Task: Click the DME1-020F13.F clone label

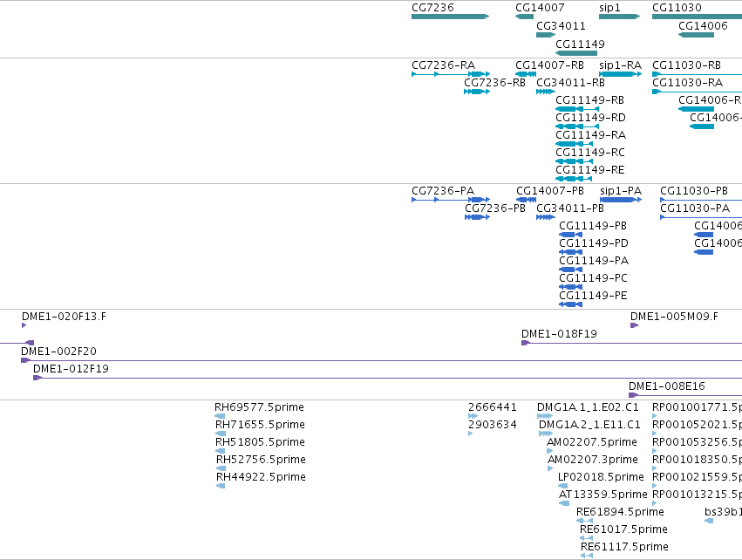Action: click(64, 317)
